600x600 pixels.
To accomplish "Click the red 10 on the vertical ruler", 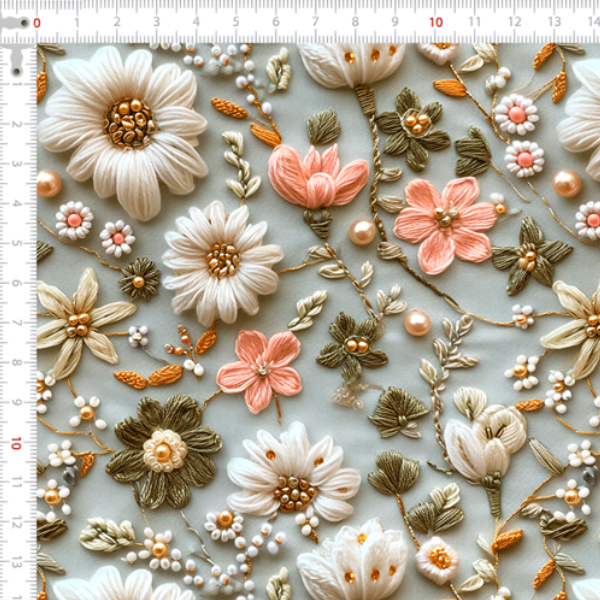I will (16, 443).
